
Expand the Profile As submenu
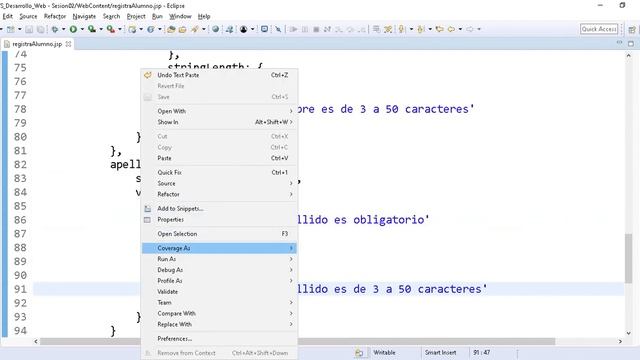click(220, 281)
